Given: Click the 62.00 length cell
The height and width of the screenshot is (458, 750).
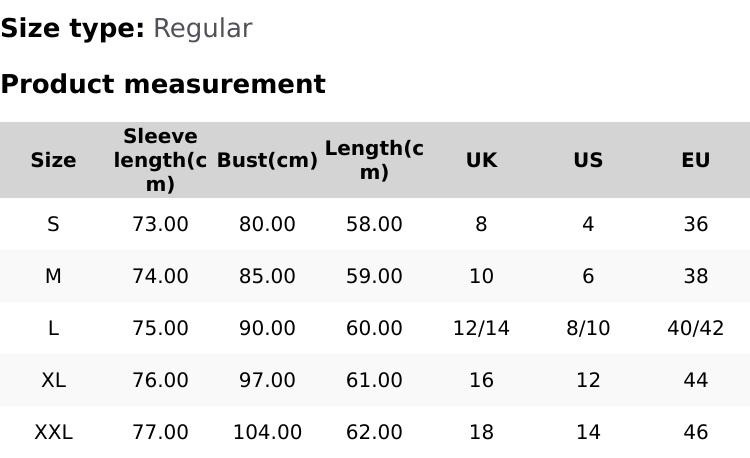Looking at the screenshot, I should (374, 432).
